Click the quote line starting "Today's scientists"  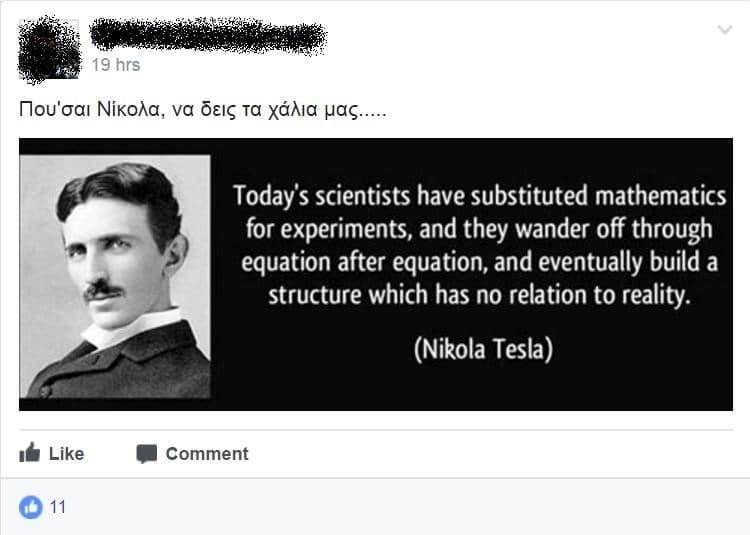[x=480, y=193]
